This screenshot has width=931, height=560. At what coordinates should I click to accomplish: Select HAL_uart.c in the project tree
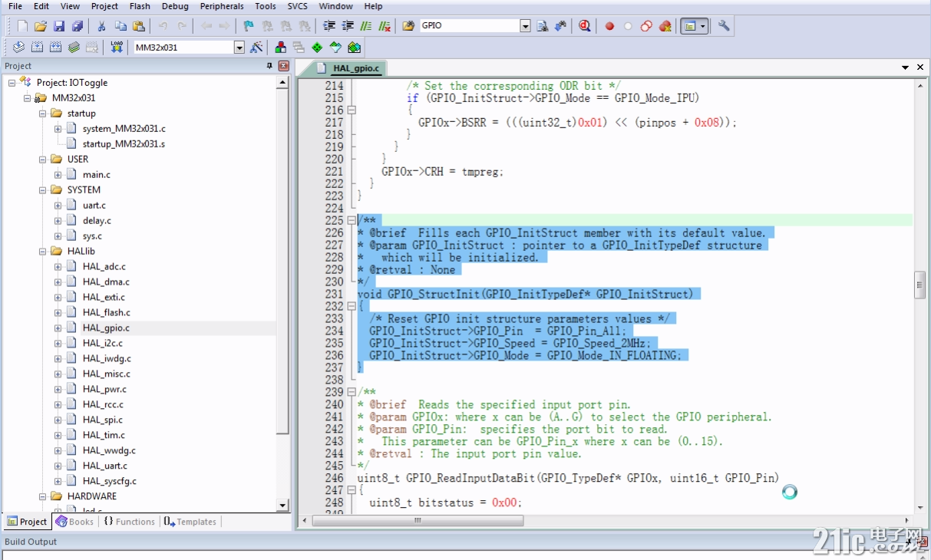click(105, 466)
